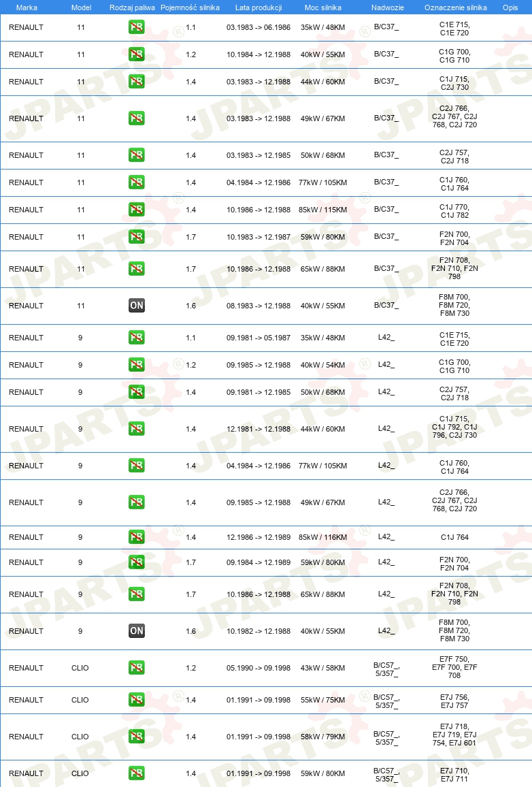Click engine codes E7J 756, E7J 757
The height and width of the screenshot is (787, 532).
tap(454, 701)
